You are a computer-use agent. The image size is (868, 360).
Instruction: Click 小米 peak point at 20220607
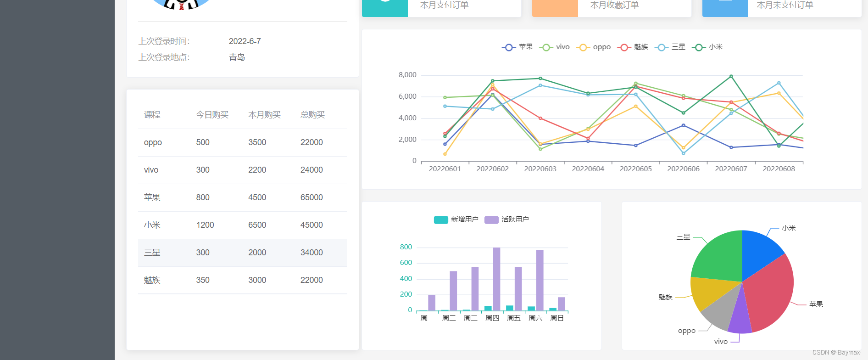(731, 76)
